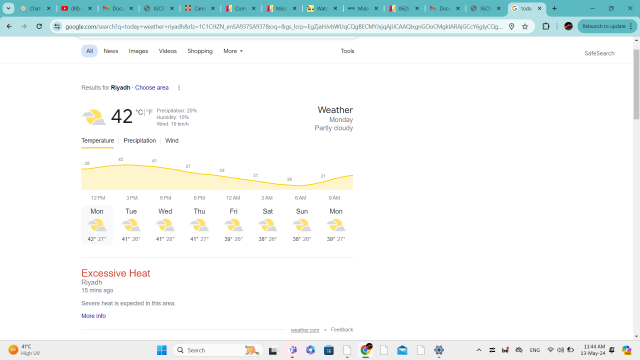Select the Sat daily forecast
Viewport: 640px width, 360px height.
268,225
